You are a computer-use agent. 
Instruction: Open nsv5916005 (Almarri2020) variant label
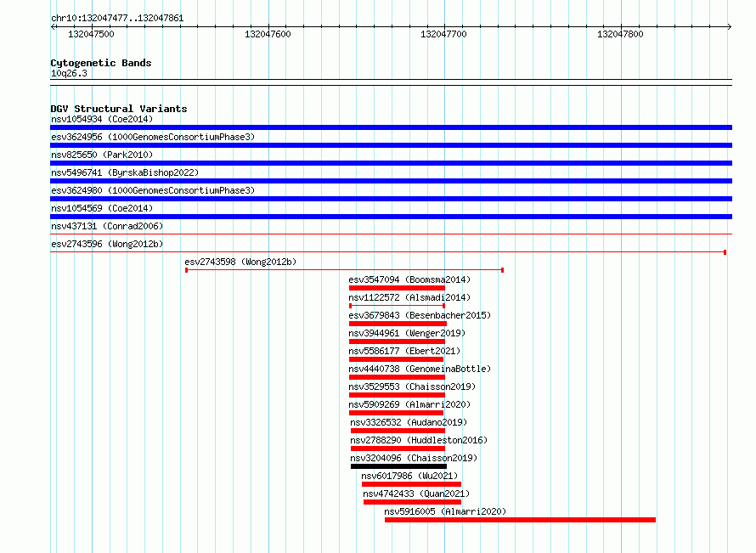[445, 511]
